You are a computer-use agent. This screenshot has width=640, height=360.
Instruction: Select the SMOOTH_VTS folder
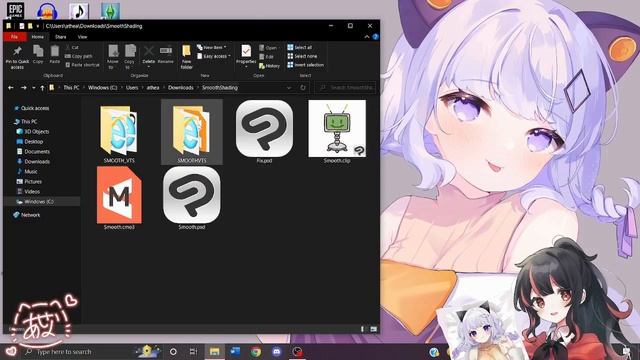click(119, 133)
